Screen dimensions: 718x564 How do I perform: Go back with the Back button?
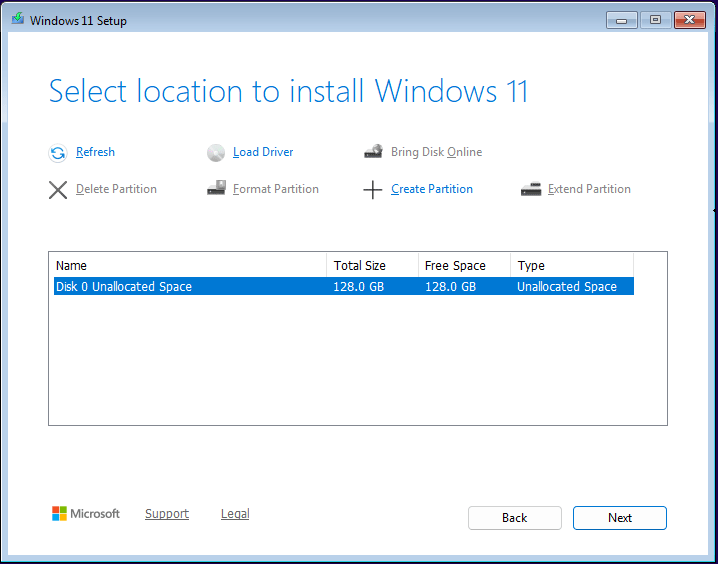point(515,518)
